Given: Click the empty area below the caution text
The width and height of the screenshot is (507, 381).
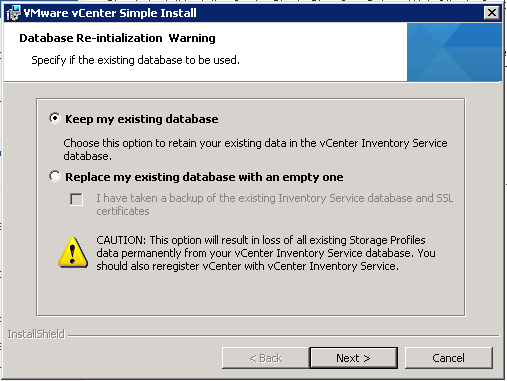Looking at the screenshot, I should click(x=251, y=293).
